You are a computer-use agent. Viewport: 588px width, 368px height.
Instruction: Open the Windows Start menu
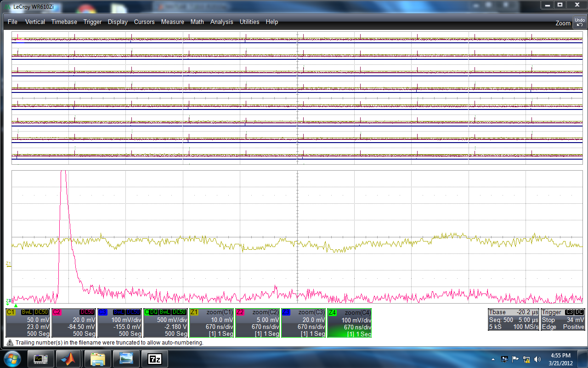(11, 358)
